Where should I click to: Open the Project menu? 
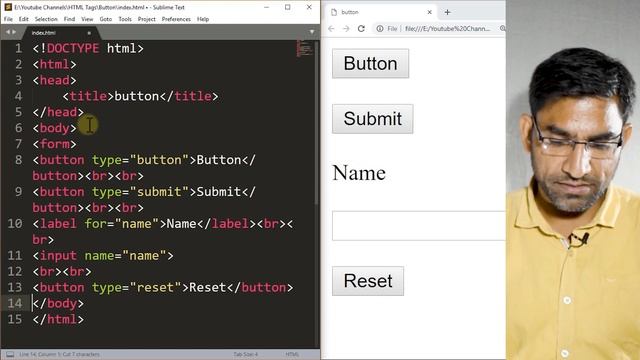point(147,19)
